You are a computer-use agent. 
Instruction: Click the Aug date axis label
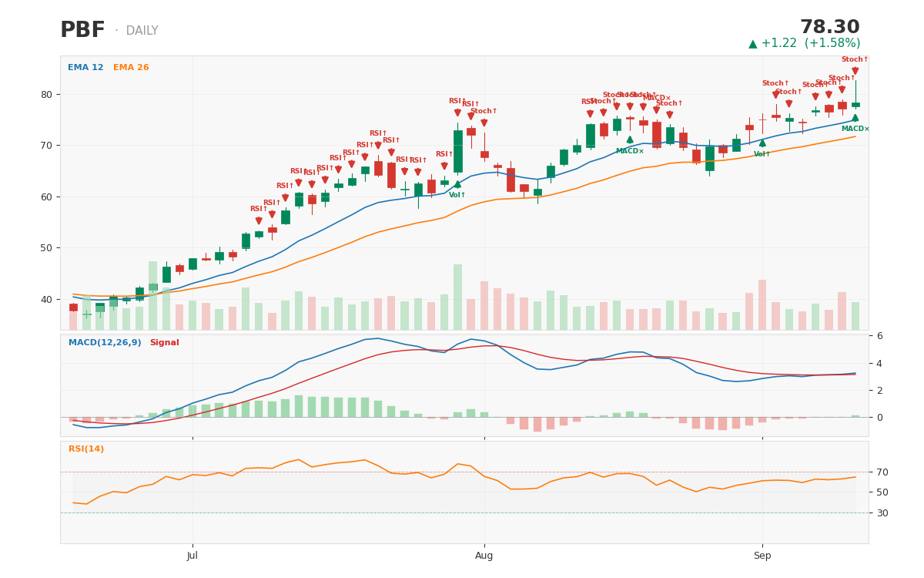[484, 556]
